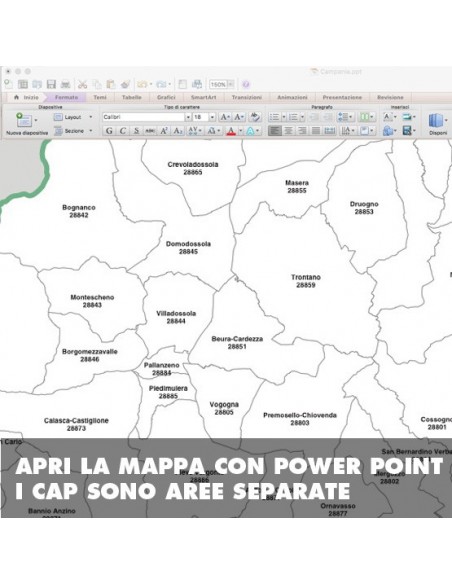Click the table grid template icon
Image resolution: width=452 pixels, height=584 pixels.
(x=23, y=84)
